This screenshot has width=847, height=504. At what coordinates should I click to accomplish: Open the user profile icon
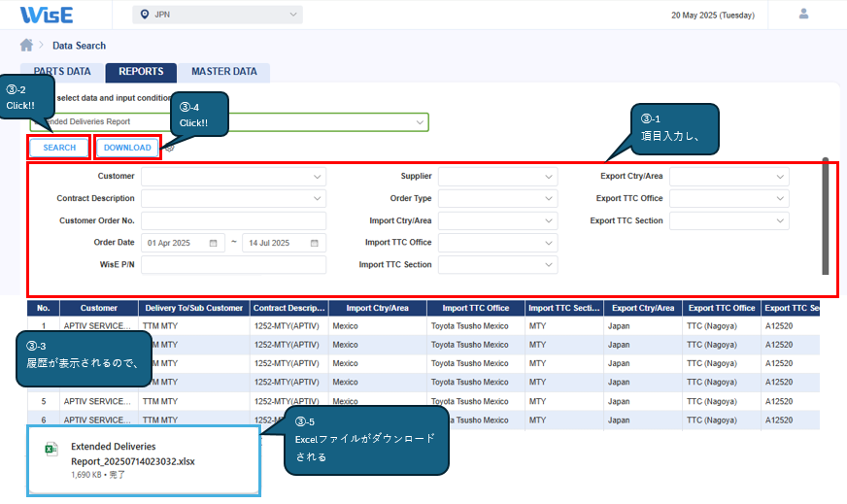(x=803, y=14)
